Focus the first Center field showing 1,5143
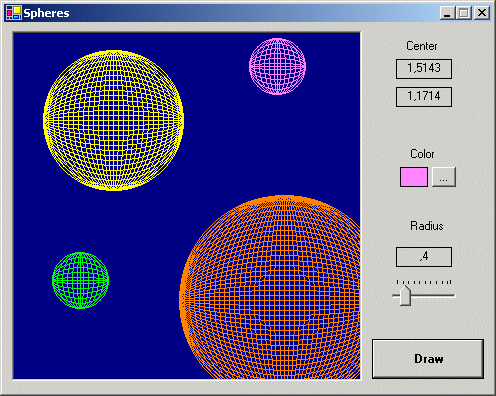The image size is (496, 396). coord(424,69)
